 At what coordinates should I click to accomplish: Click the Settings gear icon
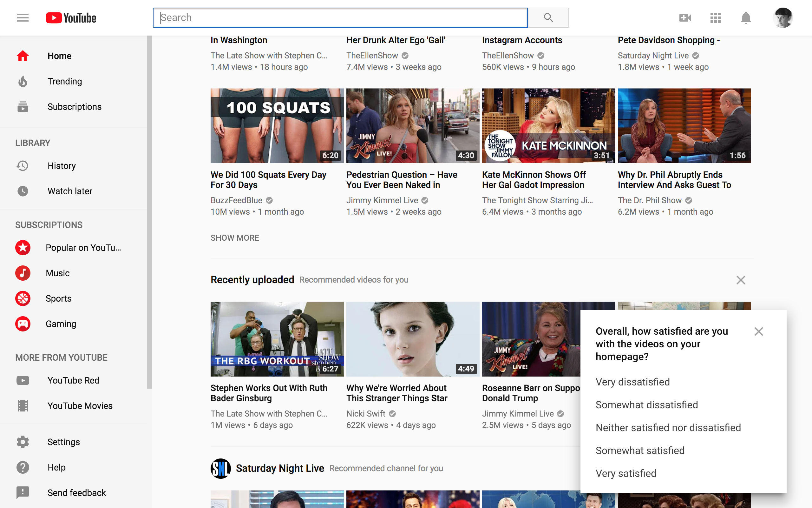[x=23, y=442]
